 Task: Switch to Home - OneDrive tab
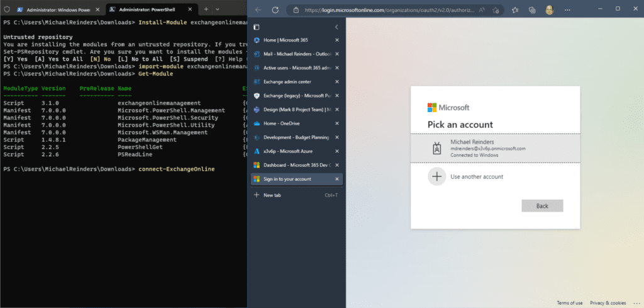pos(297,123)
